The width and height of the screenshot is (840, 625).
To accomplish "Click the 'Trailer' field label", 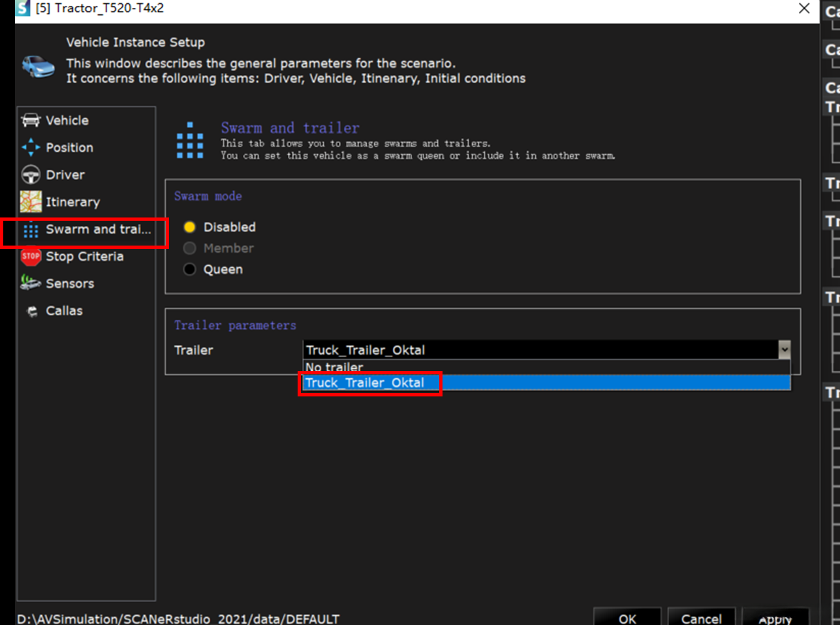I will click(x=194, y=350).
